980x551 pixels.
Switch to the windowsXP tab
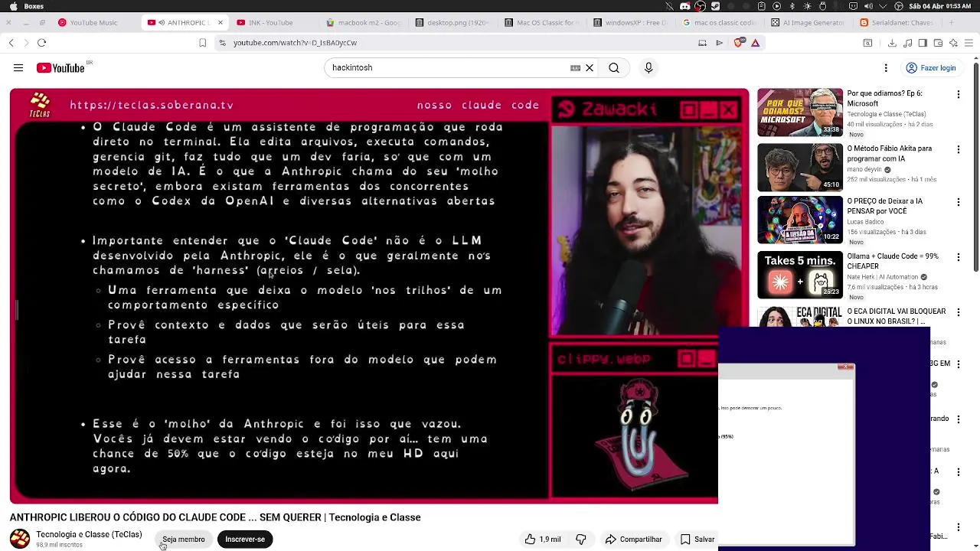click(632, 22)
